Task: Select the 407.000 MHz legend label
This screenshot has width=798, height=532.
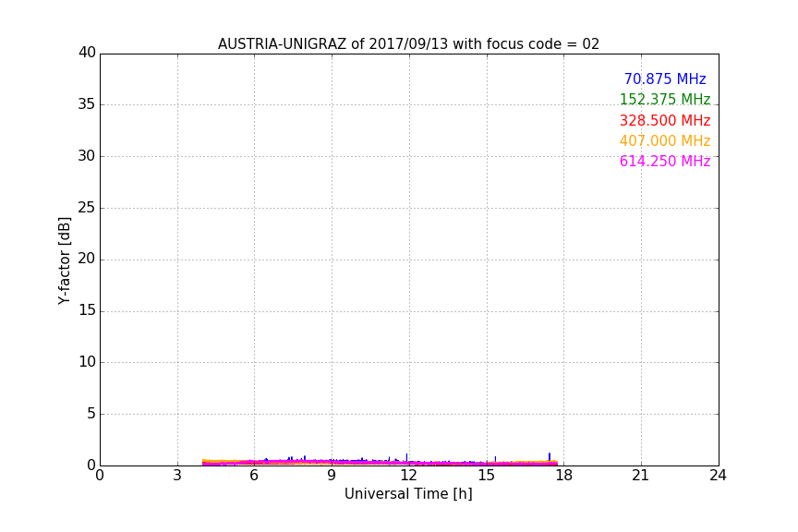Action: point(665,141)
